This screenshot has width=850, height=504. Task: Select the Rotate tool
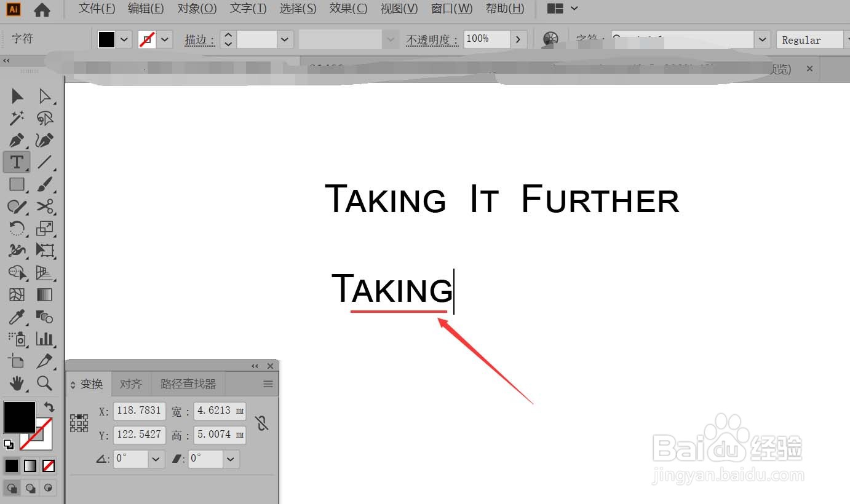click(17, 229)
